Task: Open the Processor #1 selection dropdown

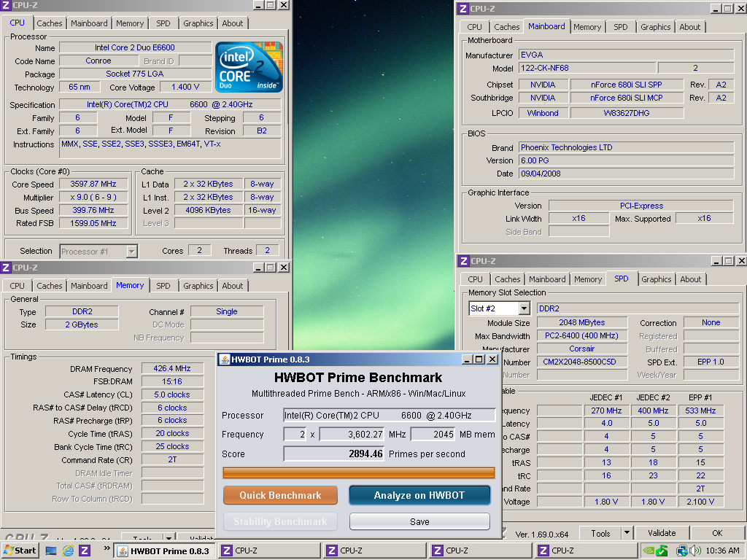Action: click(x=131, y=251)
